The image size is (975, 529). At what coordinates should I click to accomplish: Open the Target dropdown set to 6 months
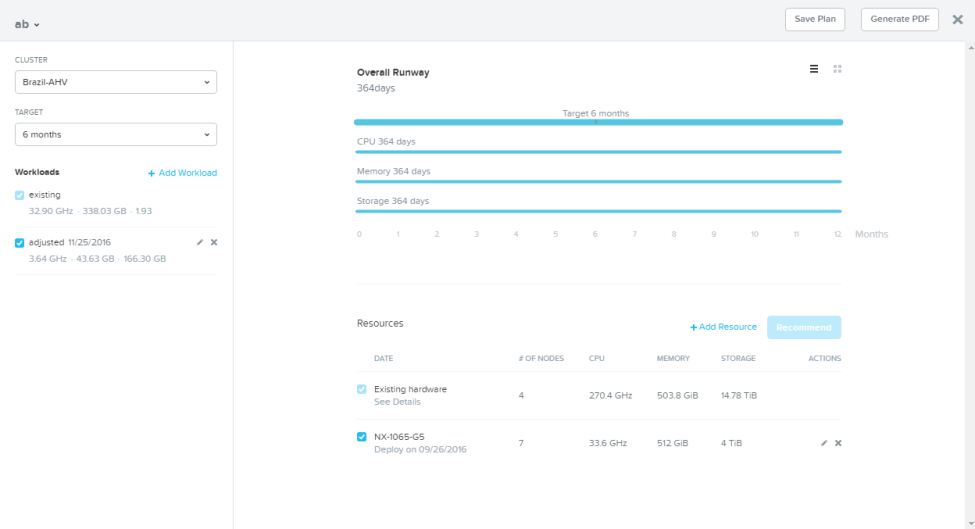tap(116, 134)
